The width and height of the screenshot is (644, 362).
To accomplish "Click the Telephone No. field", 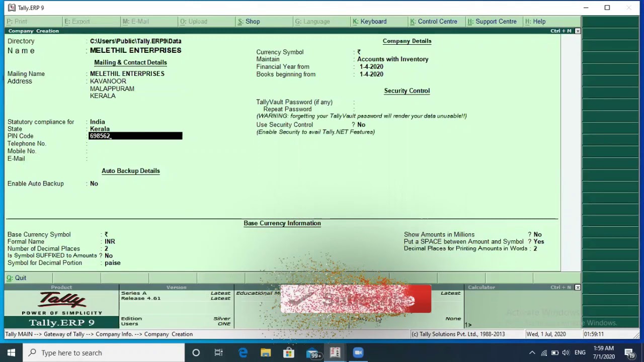I will [135, 144].
